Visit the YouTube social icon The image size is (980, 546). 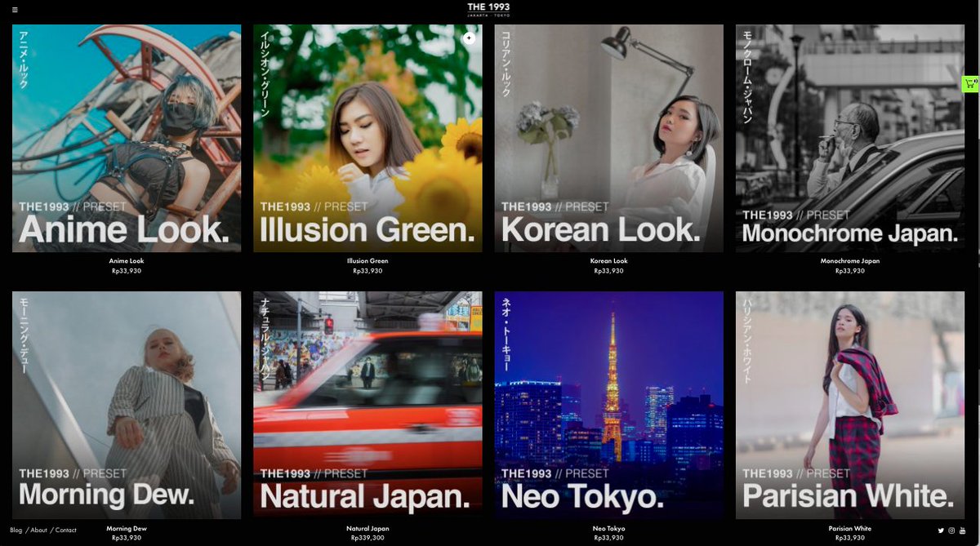tap(963, 530)
